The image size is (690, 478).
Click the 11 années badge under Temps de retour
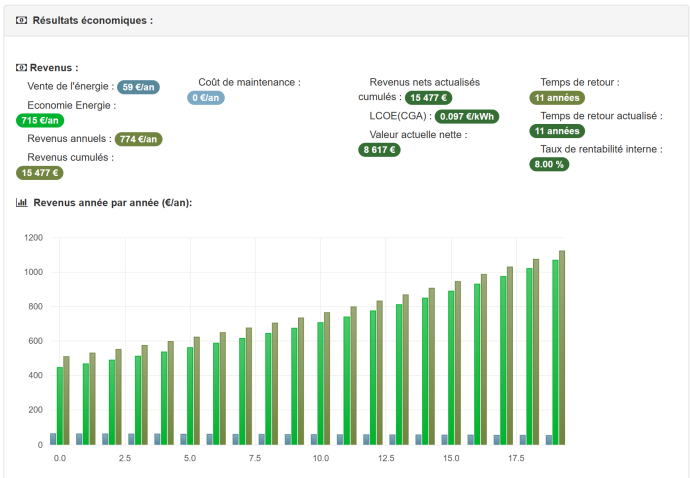[x=557, y=97]
